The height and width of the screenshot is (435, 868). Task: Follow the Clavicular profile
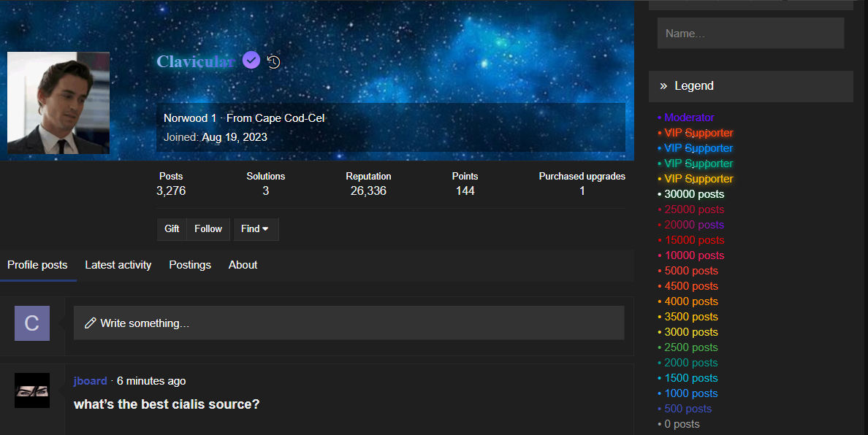(208, 229)
